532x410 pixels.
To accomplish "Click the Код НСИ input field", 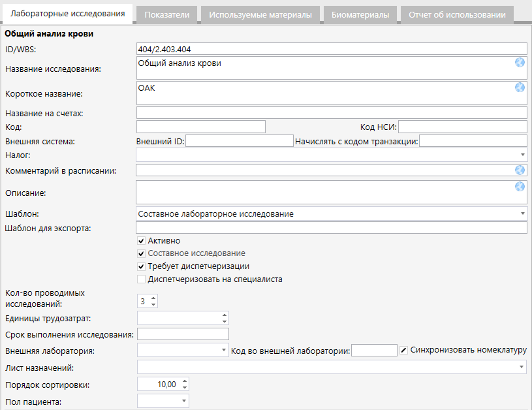I will (x=462, y=126).
